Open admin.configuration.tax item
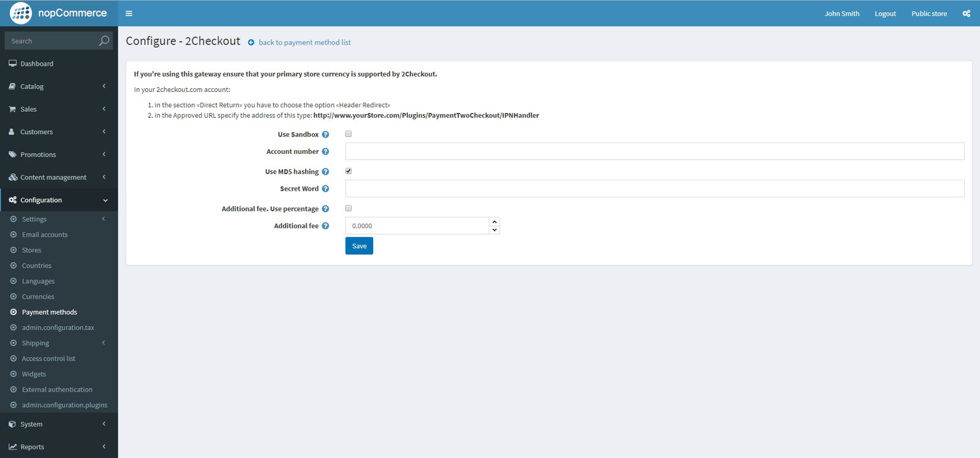Viewport: 980px width, 458px height. click(59, 327)
